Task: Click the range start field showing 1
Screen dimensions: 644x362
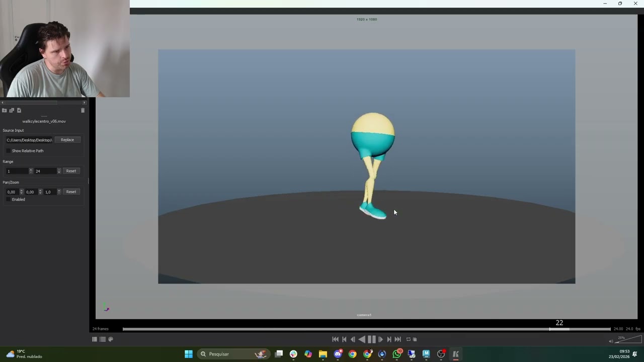Action: point(17,171)
